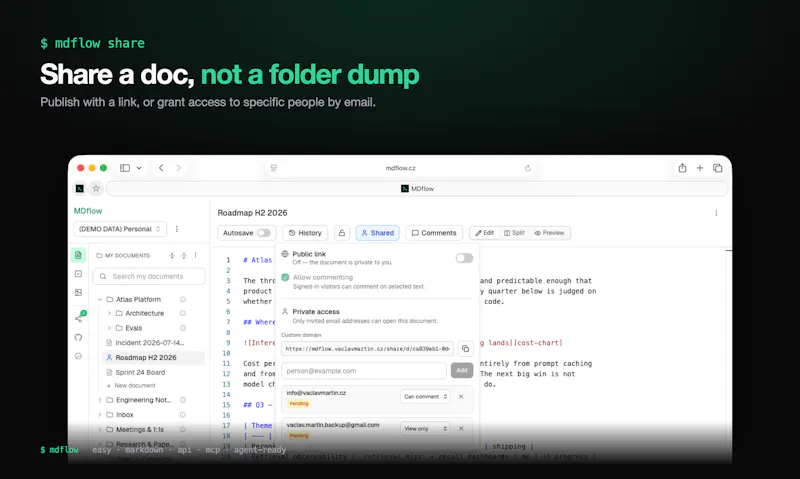Click the Evals folder info icon
800x479 pixels.
pos(183,328)
